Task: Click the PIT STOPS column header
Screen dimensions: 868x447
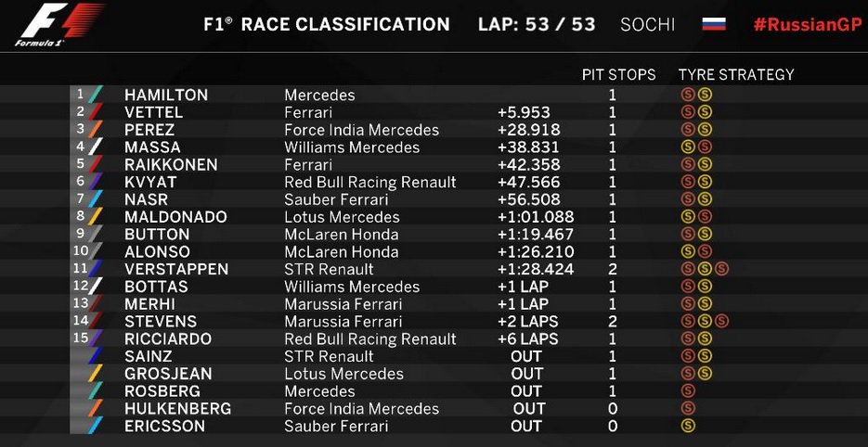Action: (x=618, y=74)
